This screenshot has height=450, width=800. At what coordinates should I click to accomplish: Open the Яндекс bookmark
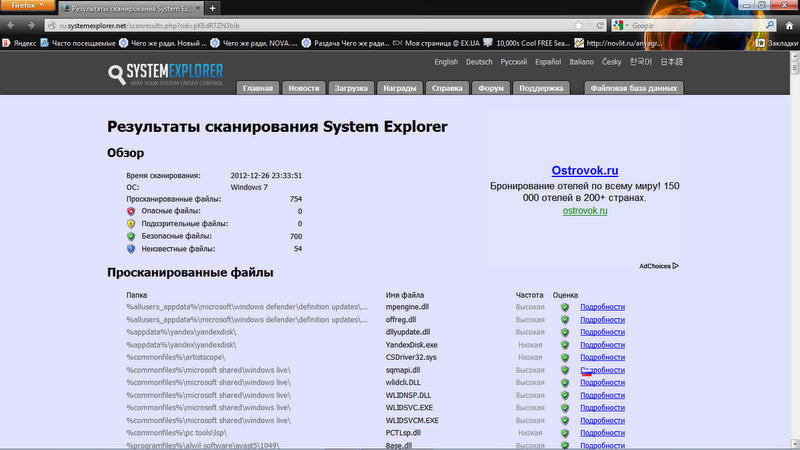[19, 43]
